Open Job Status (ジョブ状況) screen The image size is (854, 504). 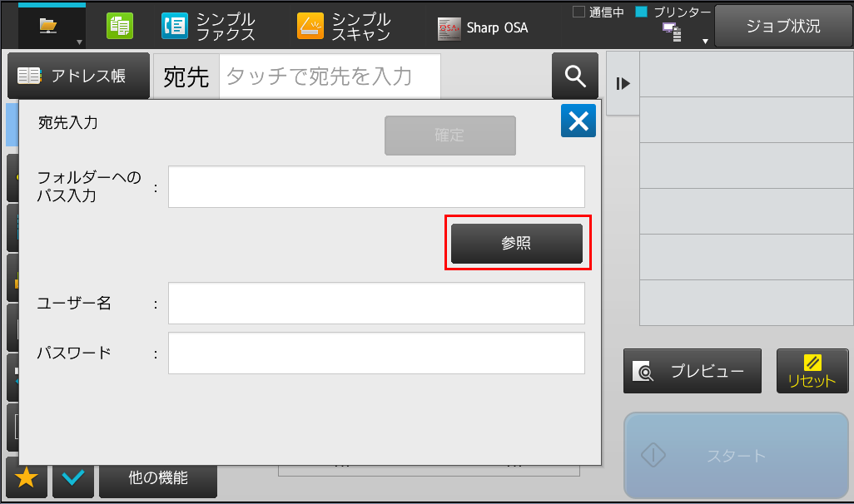(782, 26)
